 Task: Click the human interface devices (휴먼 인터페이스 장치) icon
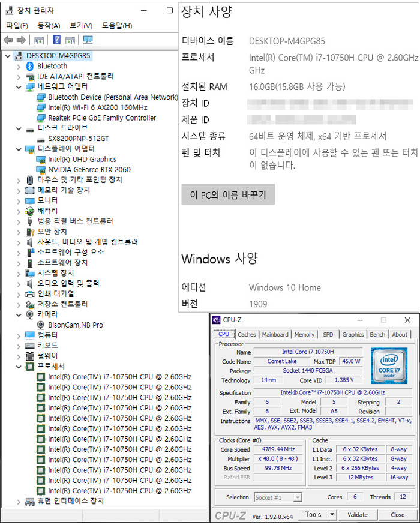pyautogui.click(x=30, y=501)
